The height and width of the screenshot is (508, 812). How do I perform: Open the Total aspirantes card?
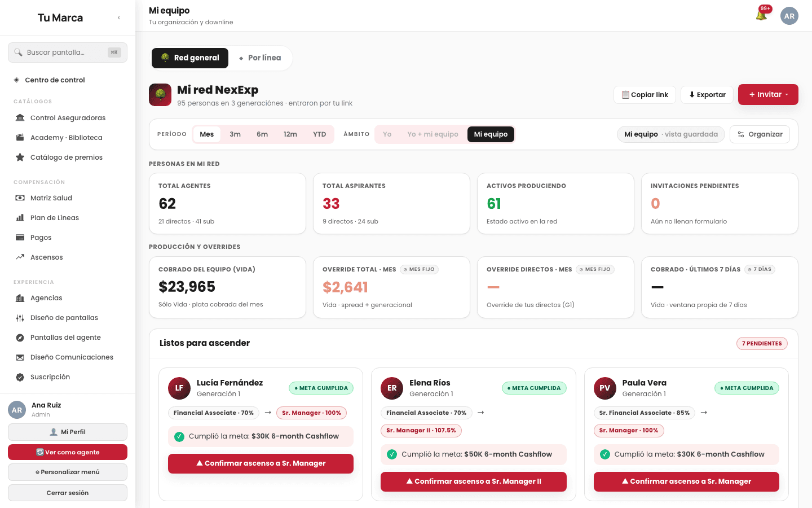391,203
